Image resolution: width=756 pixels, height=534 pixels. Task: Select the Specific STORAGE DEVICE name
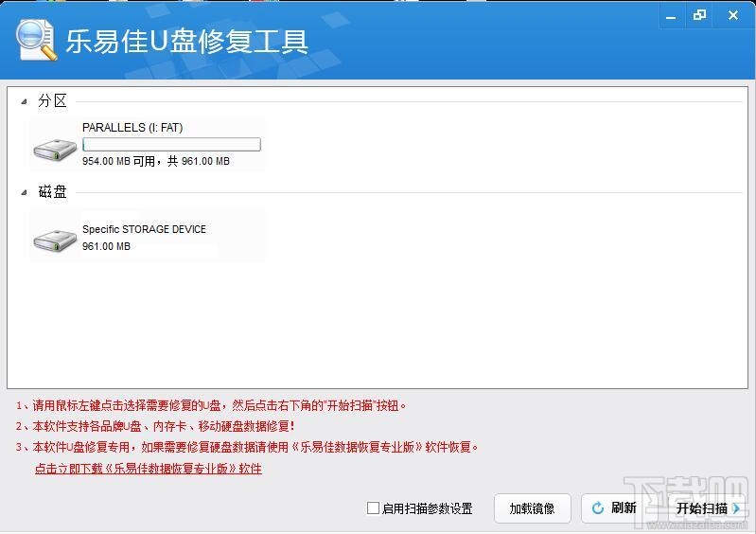click(x=144, y=229)
